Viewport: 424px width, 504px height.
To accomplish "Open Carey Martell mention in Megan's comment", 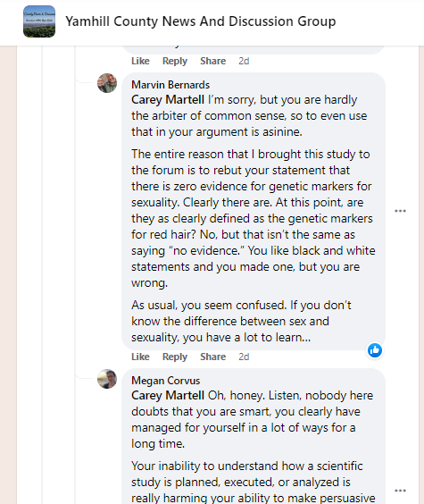I will (168, 396).
